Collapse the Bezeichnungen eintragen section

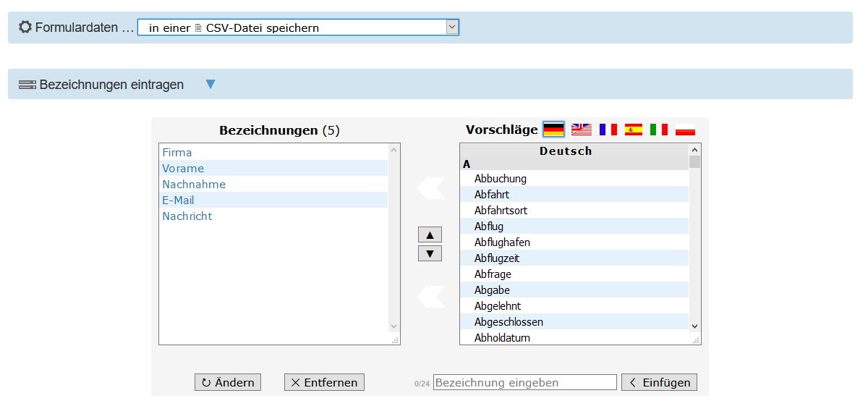(x=210, y=84)
